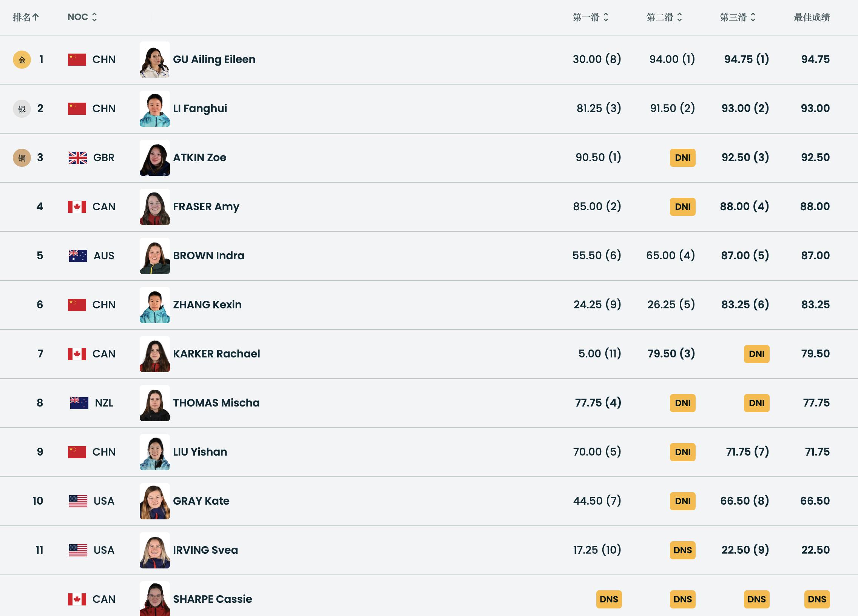Click the bronze medal icon beside ATKIN Zoe

[x=22, y=158]
